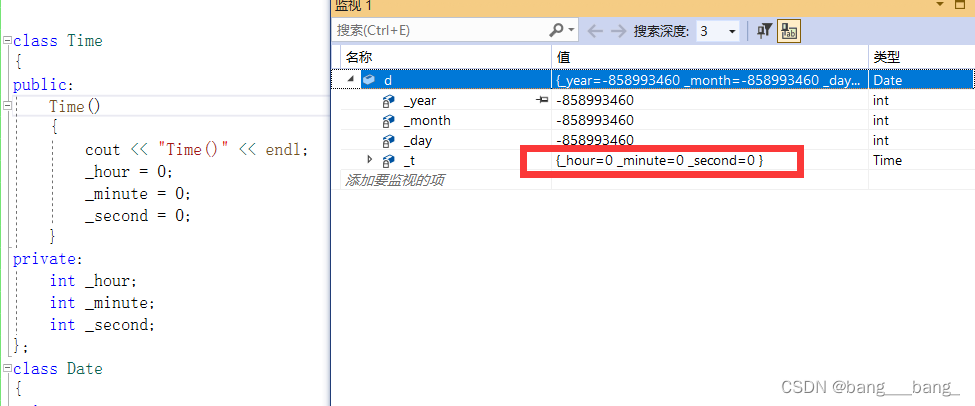
Task: Click the code line _hour = 0;
Action: pos(129,172)
